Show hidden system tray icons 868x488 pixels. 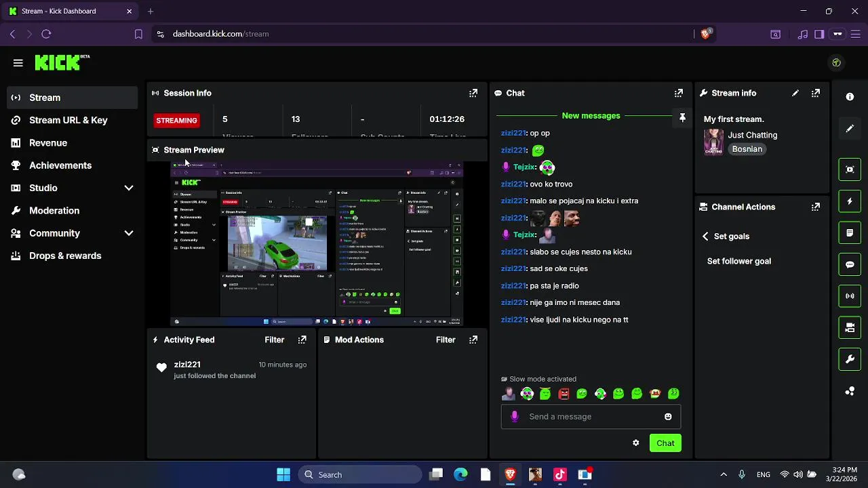pos(724,474)
